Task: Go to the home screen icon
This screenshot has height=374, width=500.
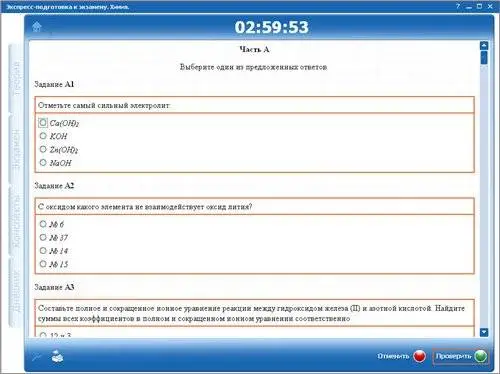Action: [36, 27]
